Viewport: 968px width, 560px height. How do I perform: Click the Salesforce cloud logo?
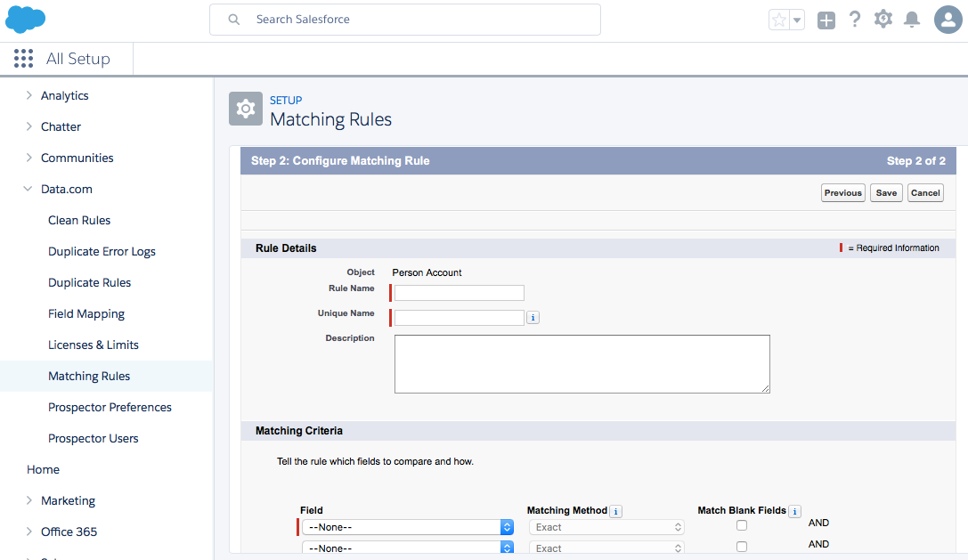tap(25, 19)
